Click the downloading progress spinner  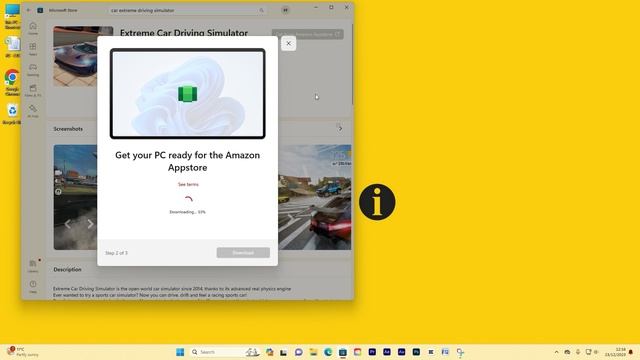pyautogui.click(x=188, y=200)
